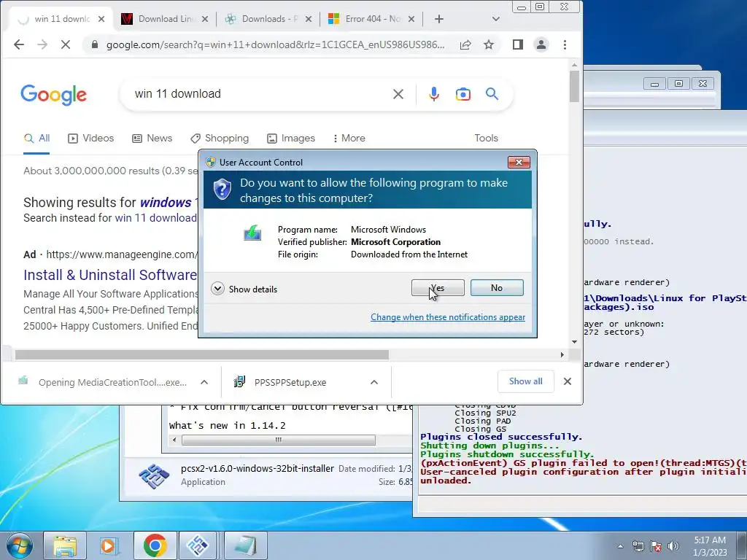Clear the Google search query
The height and width of the screenshot is (560, 747).
point(398,94)
